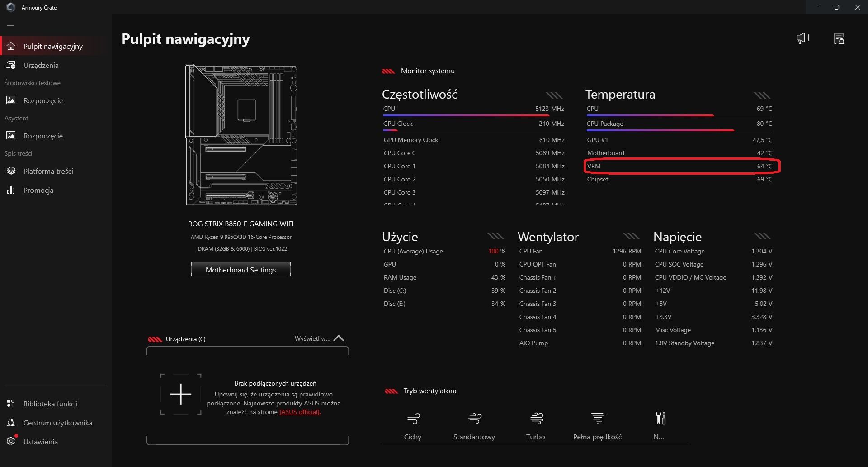Screen dimensions: 868x467
Task: Open Ustawienia settings gear
Action: tap(11, 441)
